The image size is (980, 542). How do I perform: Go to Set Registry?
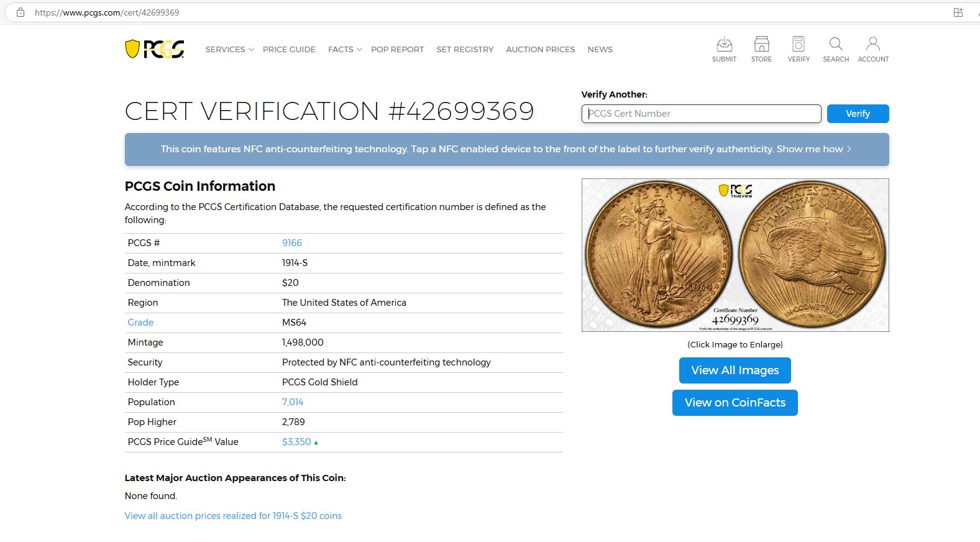click(465, 49)
